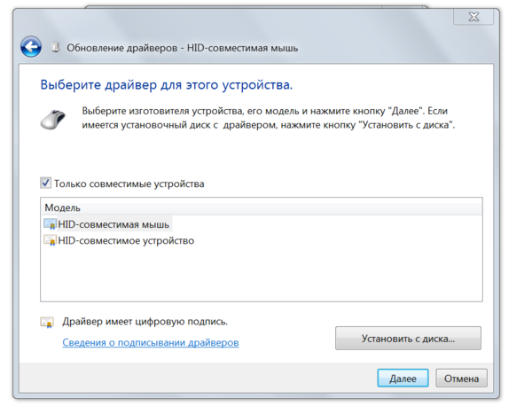
Task: Click the Установить с диска button
Action: (408, 338)
